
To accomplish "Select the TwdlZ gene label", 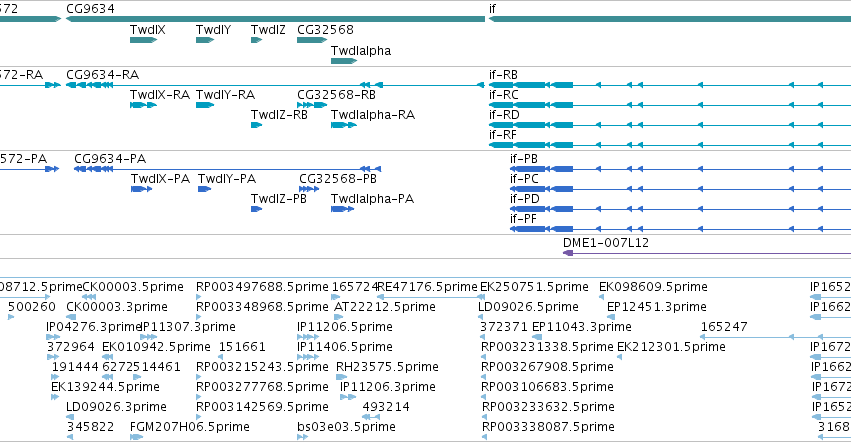I will [x=268, y=30].
